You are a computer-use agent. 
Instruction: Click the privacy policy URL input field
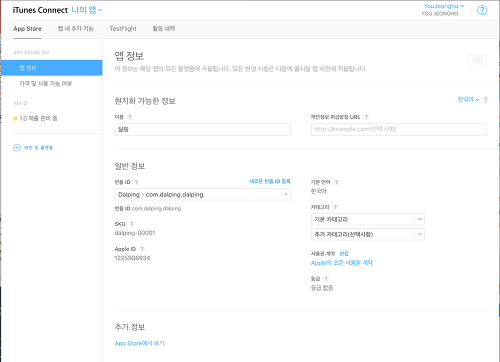pos(399,129)
